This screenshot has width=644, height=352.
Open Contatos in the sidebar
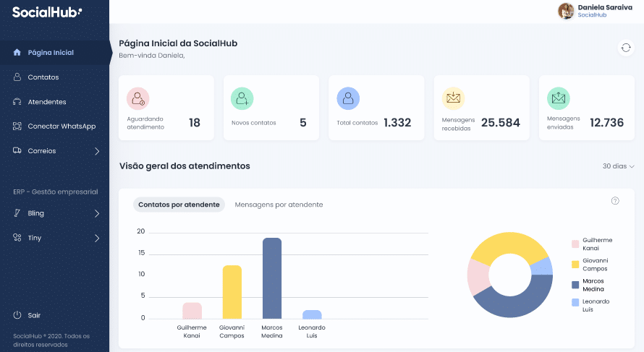click(43, 77)
